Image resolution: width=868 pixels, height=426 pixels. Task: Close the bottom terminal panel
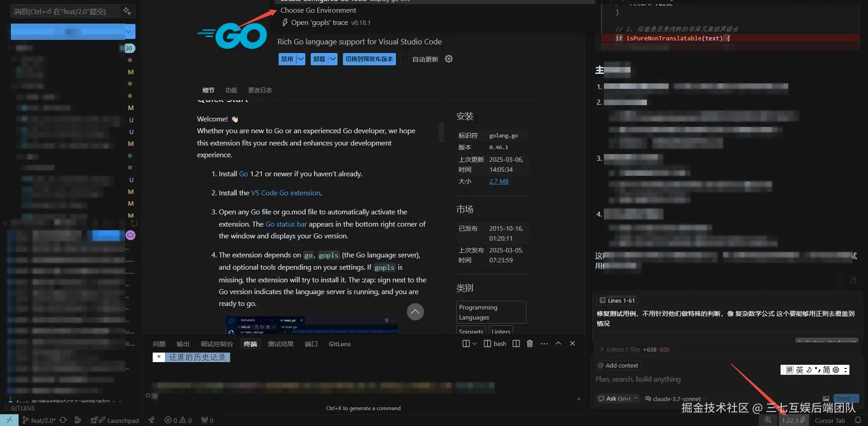572,344
